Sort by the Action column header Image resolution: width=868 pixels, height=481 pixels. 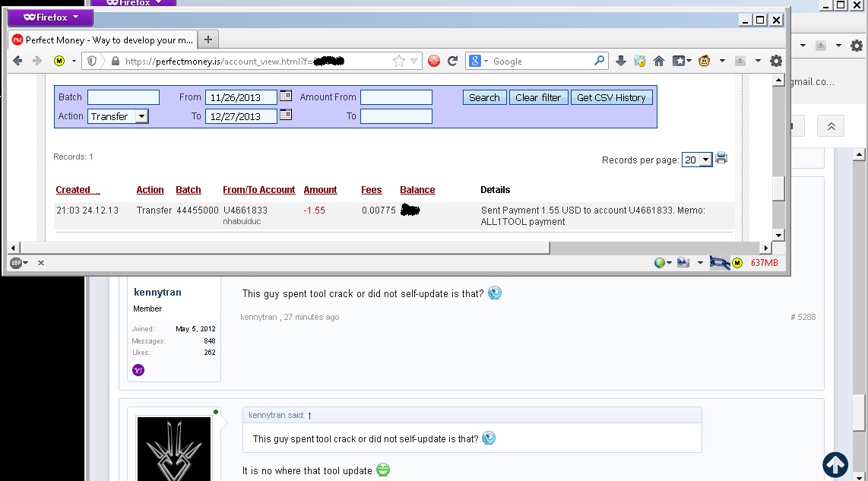coord(150,190)
